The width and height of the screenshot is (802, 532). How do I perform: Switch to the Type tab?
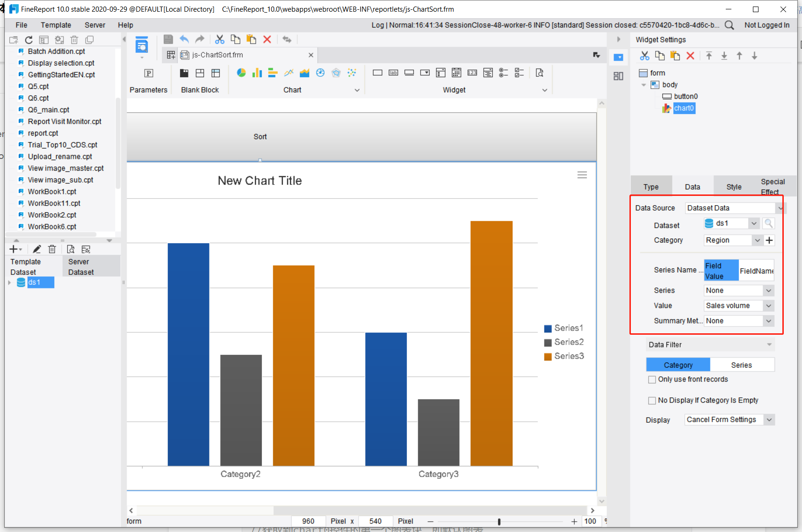[x=651, y=187]
